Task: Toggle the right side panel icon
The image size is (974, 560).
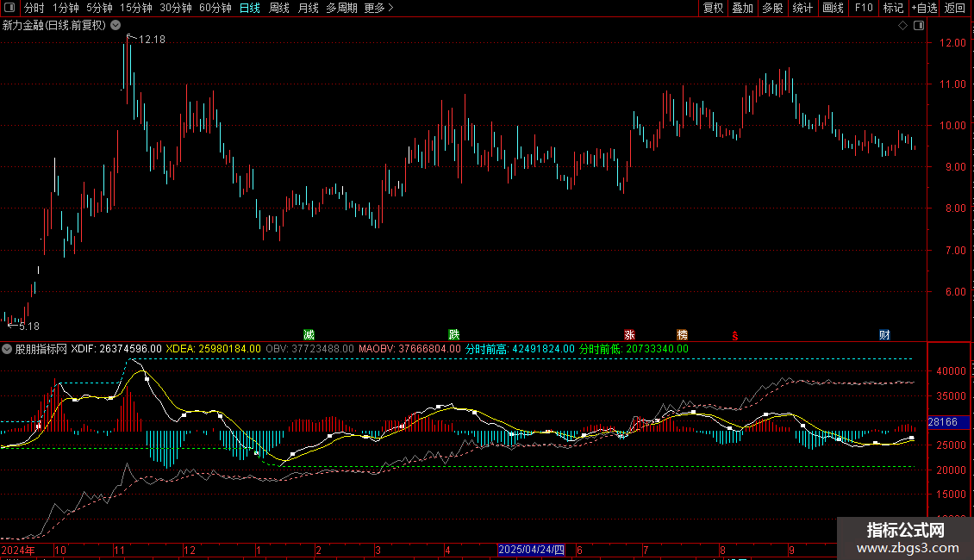Action: 919,26
